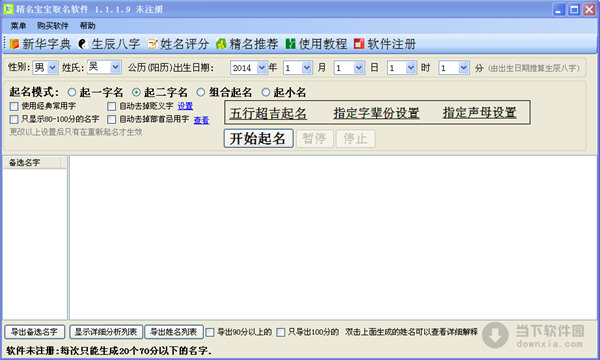Open the 使用教程 tutorial

click(x=316, y=44)
